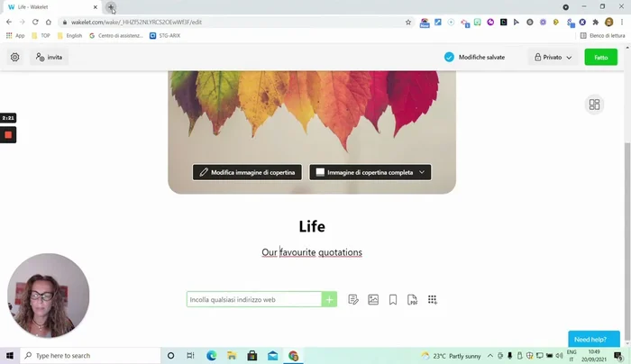
Task: Click the green Fatto button
Action: (x=601, y=57)
